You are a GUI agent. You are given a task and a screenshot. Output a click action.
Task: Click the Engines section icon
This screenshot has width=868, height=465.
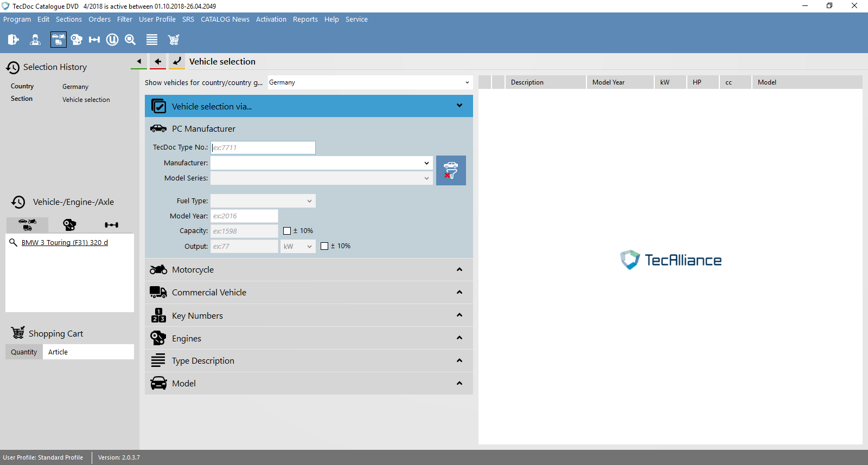point(158,338)
